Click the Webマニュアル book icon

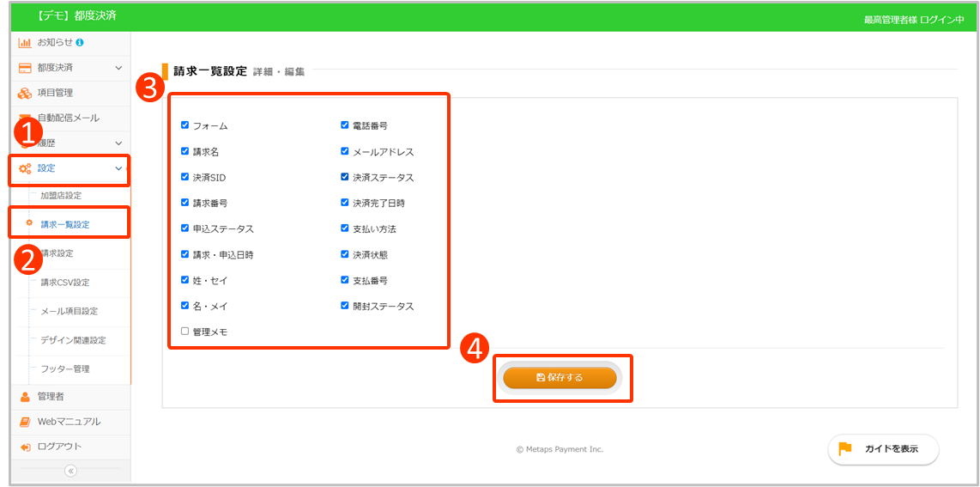(25, 422)
